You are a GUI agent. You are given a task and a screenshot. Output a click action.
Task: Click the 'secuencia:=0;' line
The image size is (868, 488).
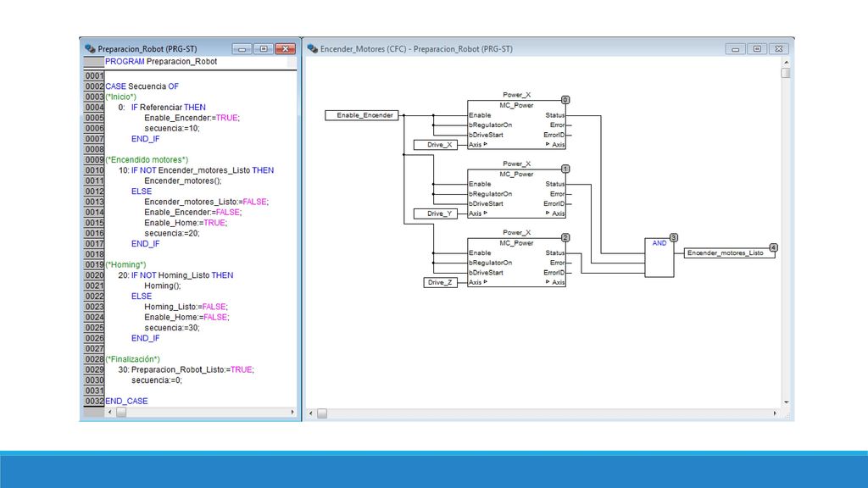pyautogui.click(x=157, y=380)
